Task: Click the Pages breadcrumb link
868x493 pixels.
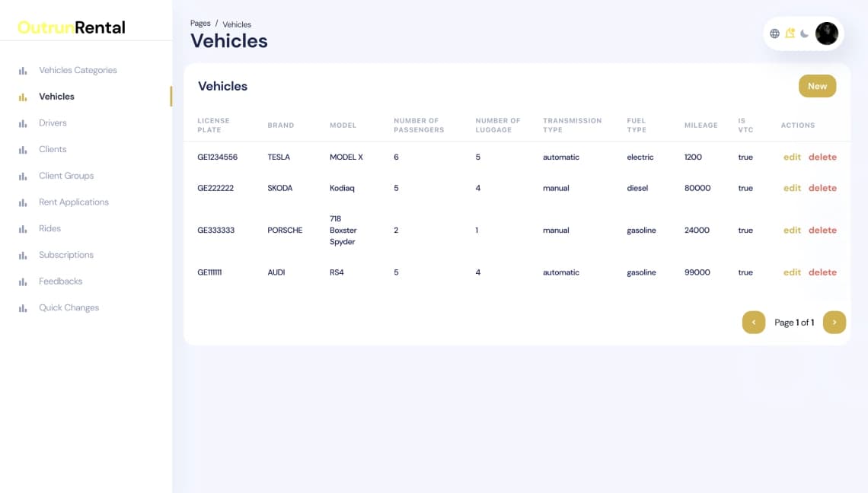Action: 200,24
